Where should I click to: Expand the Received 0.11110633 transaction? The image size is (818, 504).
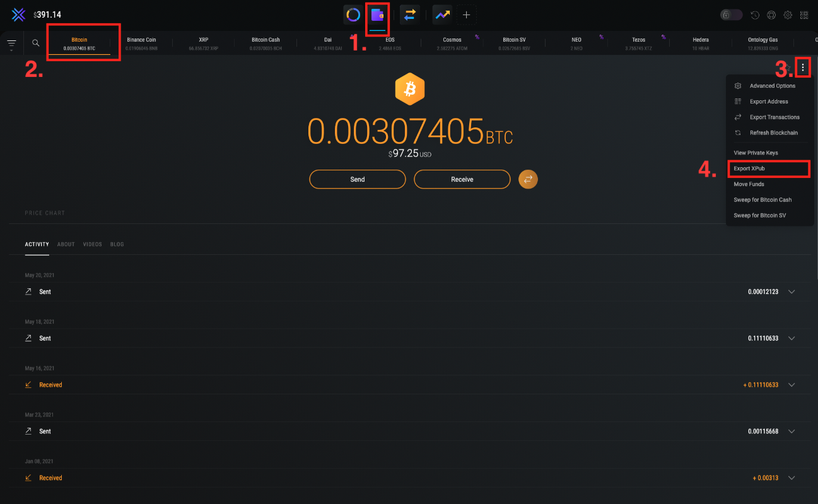coord(792,384)
